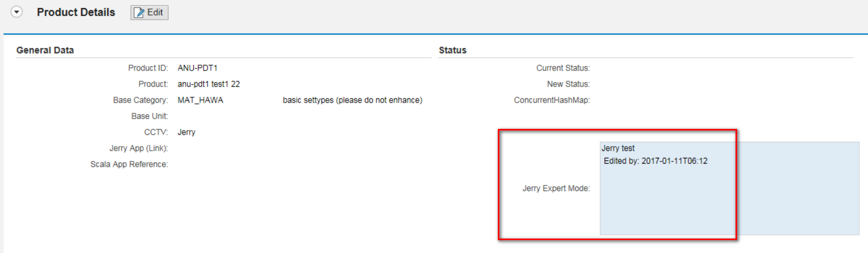Click the Edit button
Image resolution: width=868 pixels, height=253 pixels.
click(150, 12)
